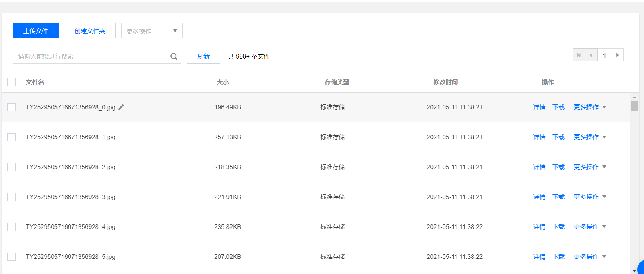Focus the prefix search input field
Viewport: 644px width, 274px height.
97,57
